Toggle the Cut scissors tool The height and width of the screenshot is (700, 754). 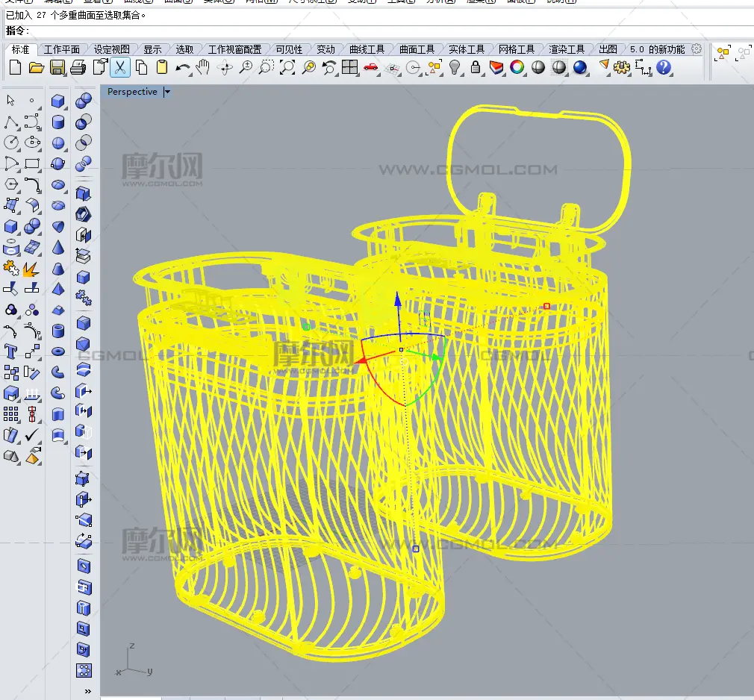point(119,68)
